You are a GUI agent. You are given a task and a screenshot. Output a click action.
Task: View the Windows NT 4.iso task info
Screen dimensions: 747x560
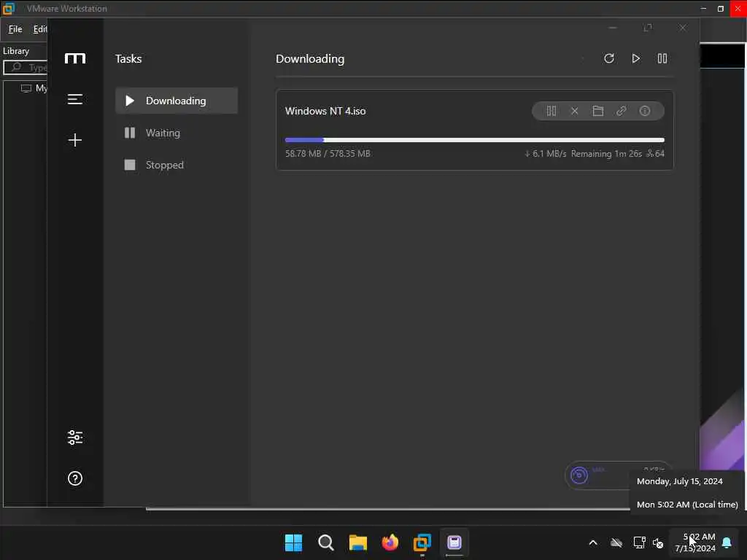[645, 111]
